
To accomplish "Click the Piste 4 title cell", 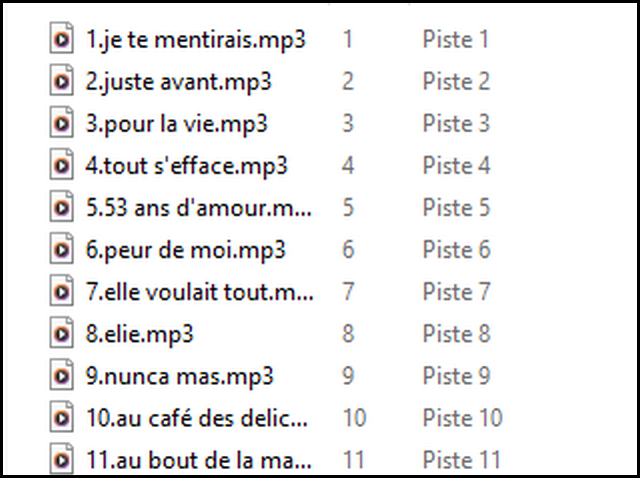I will click(455, 166).
